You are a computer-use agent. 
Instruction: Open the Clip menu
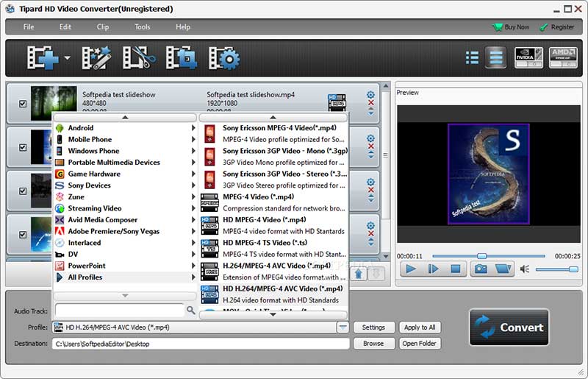click(x=103, y=27)
